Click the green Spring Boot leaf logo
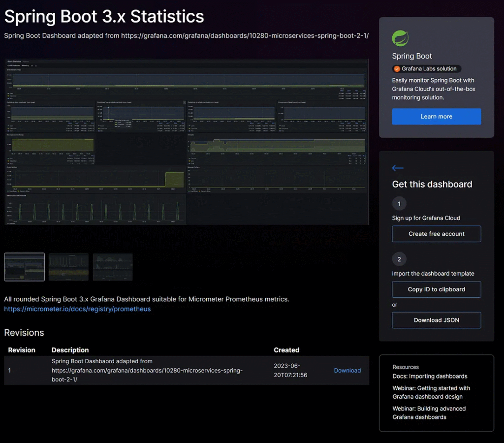The height and width of the screenshot is (443, 504). click(400, 38)
